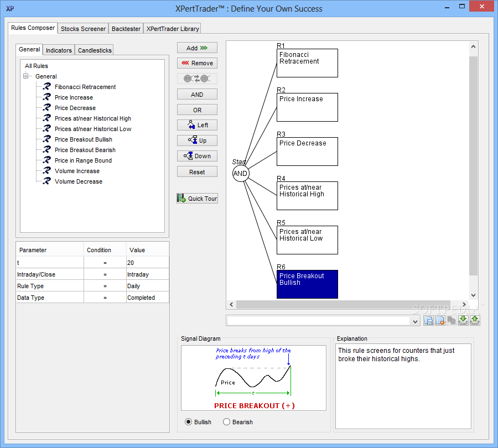This screenshot has width=498, height=448.
Task: Click the diagram scroll left arrow
Action: (x=231, y=305)
